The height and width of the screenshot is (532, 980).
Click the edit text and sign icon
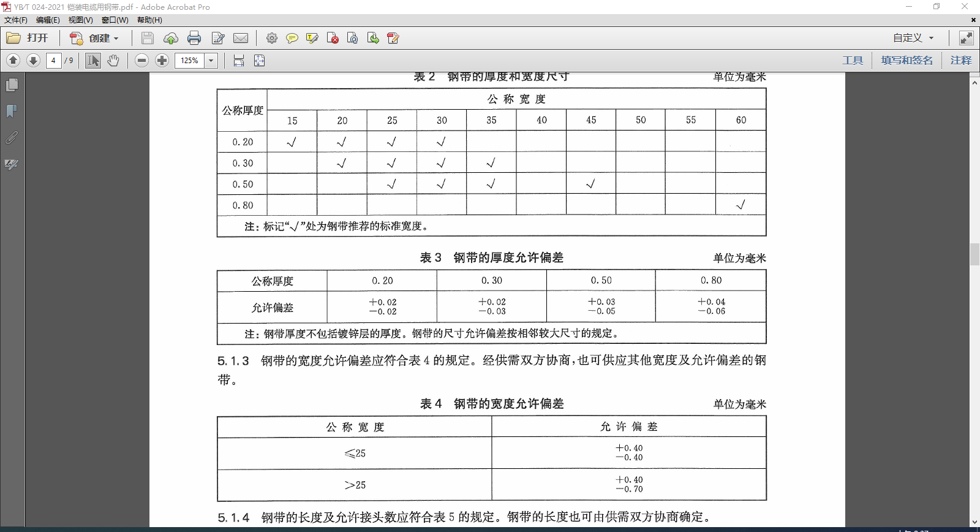click(218, 38)
